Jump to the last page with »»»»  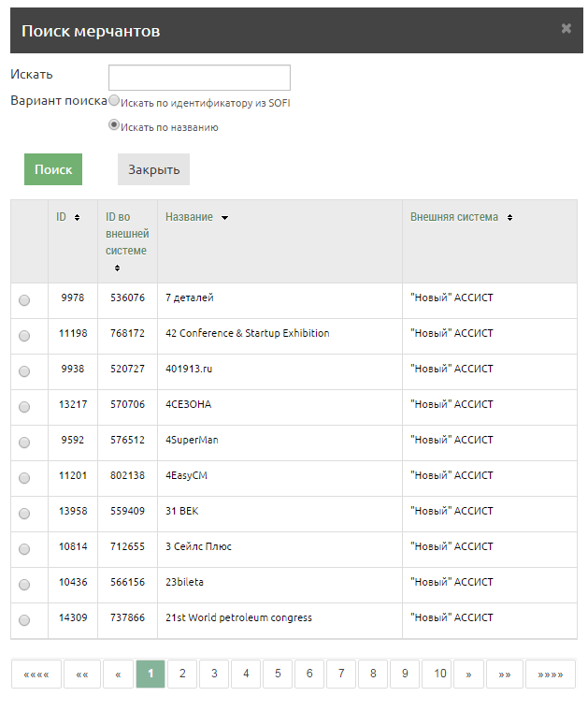pos(550,674)
